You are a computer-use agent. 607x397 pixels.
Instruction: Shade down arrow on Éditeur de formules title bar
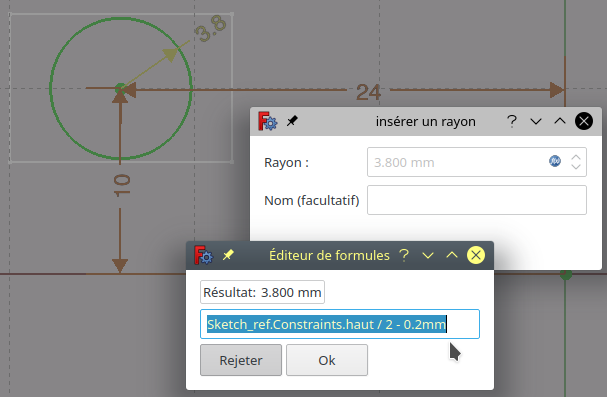(x=428, y=255)
